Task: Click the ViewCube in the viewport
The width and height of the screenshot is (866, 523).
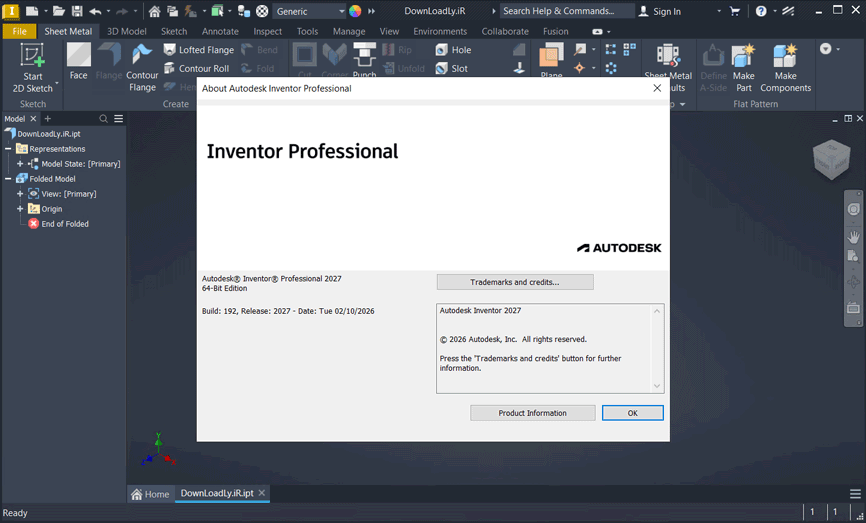Action: pyautogui.click(x=831, y=160)
